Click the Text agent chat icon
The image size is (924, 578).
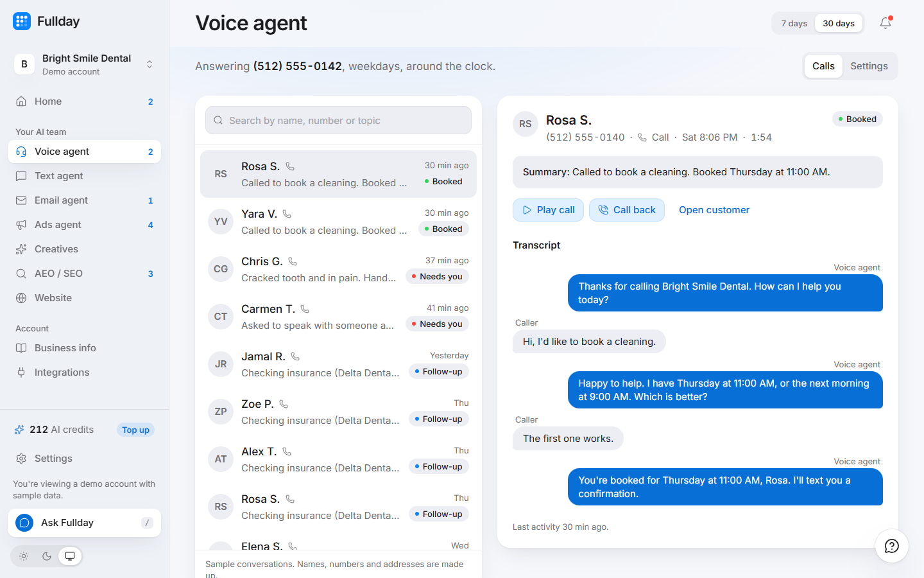tap(21, 176)
